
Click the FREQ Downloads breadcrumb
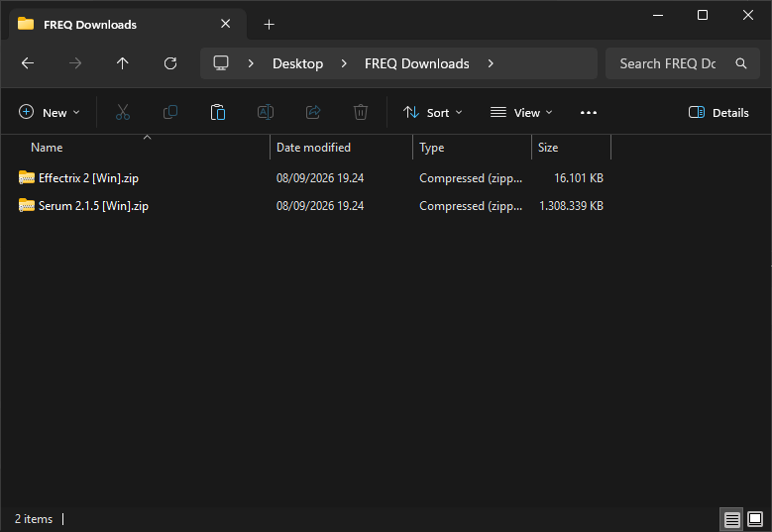click(x=416, y=63)
